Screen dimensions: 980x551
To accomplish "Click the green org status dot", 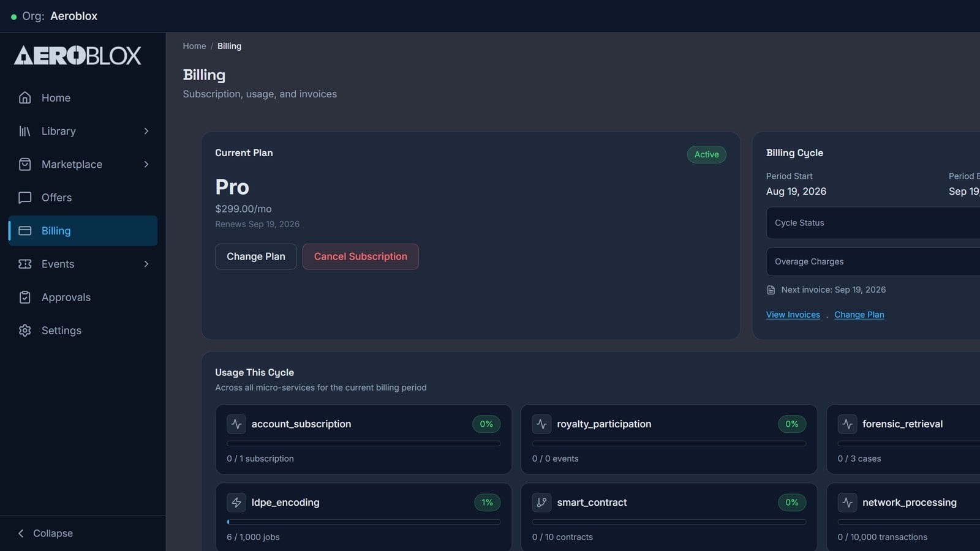I will pyautogui.click(x=13, y=17).
